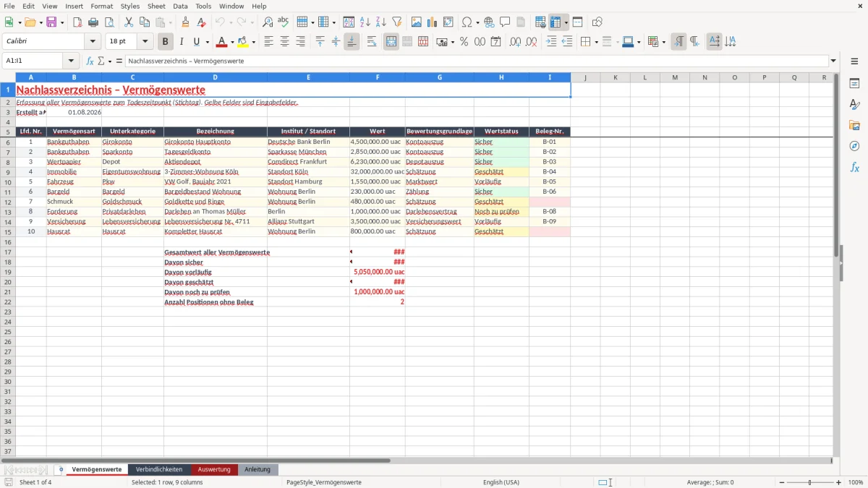This screenshot has width=868, height=488.
Task: Click the Save document icon
Action: coord(51,22)
